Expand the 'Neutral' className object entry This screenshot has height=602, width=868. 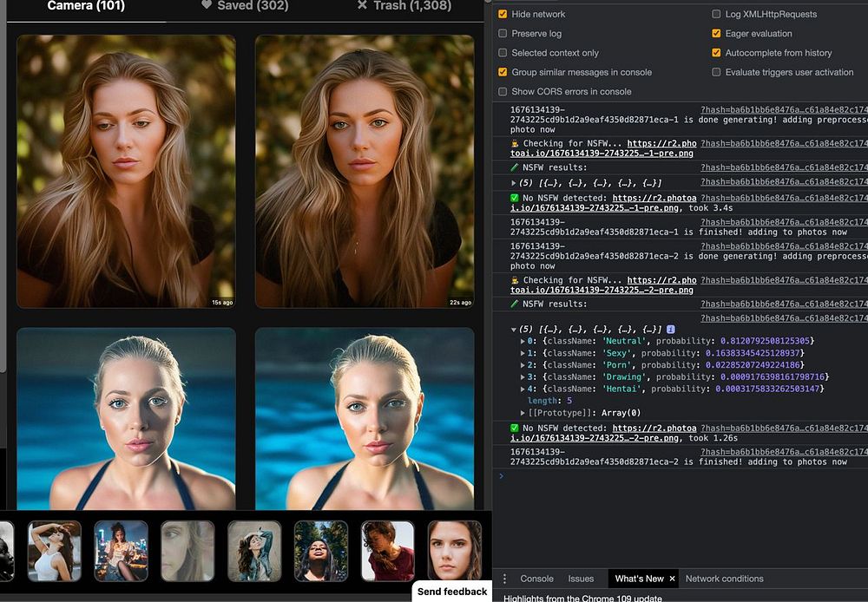pos(523,342)
